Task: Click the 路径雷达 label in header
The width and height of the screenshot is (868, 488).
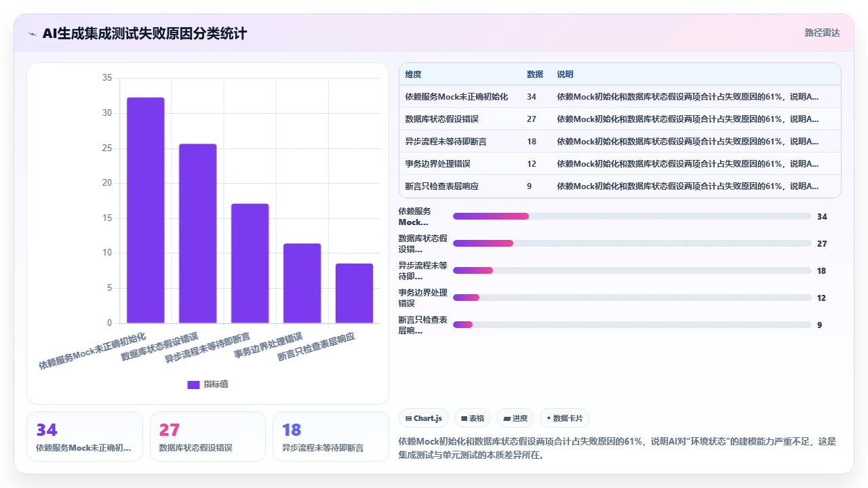Action: [x=822, y=33]
